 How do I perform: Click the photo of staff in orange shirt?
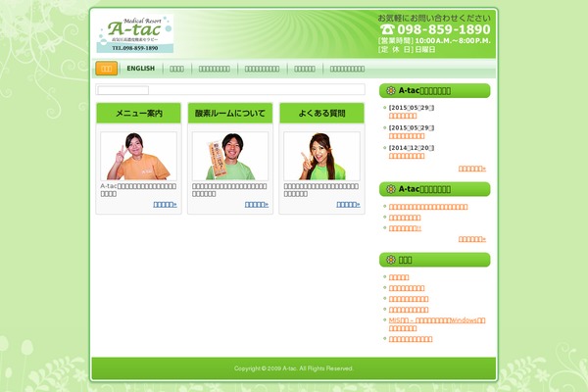tap(139, 156)
